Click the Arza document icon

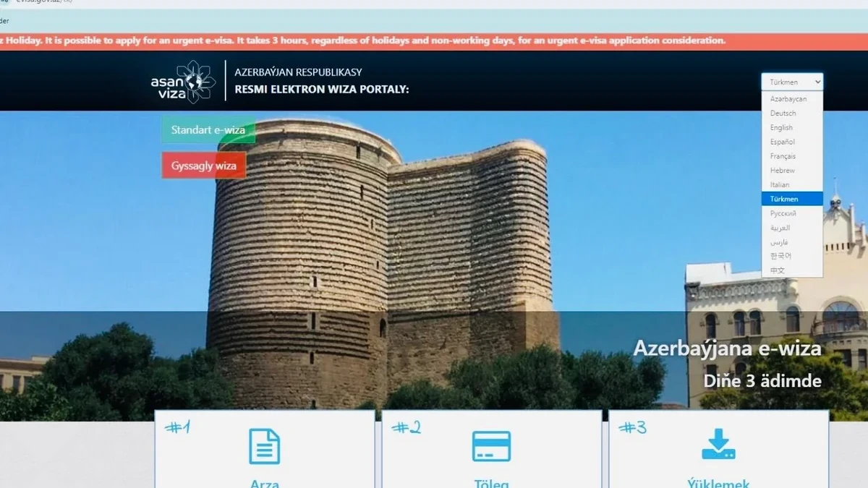[264, 446]
